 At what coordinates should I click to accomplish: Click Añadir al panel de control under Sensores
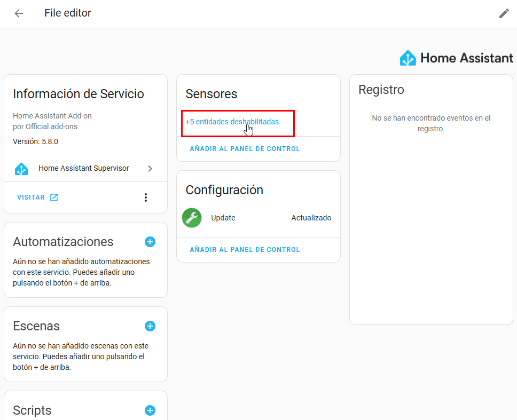tap(245, 149)
